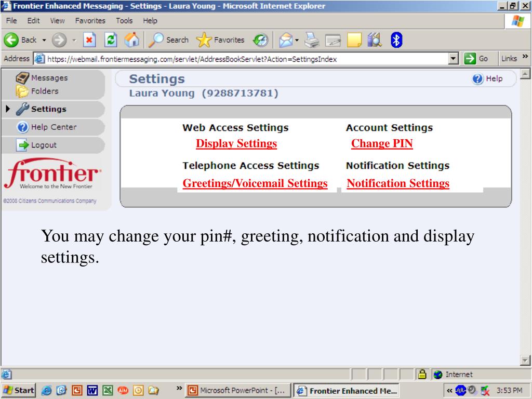Image resolution: width=532 pixels, height=399 pixels.
Task: Launch Word from quick launch
Action: [x=92, y=391]
